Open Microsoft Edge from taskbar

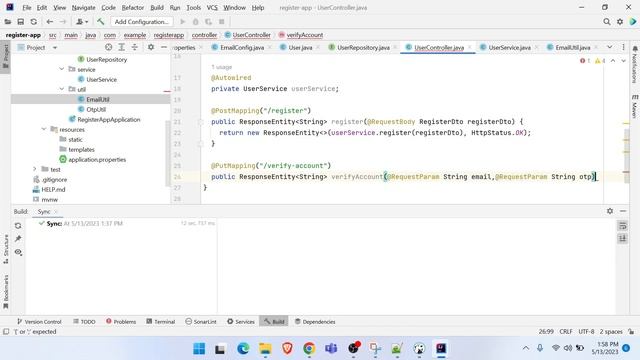click(243, 349)
